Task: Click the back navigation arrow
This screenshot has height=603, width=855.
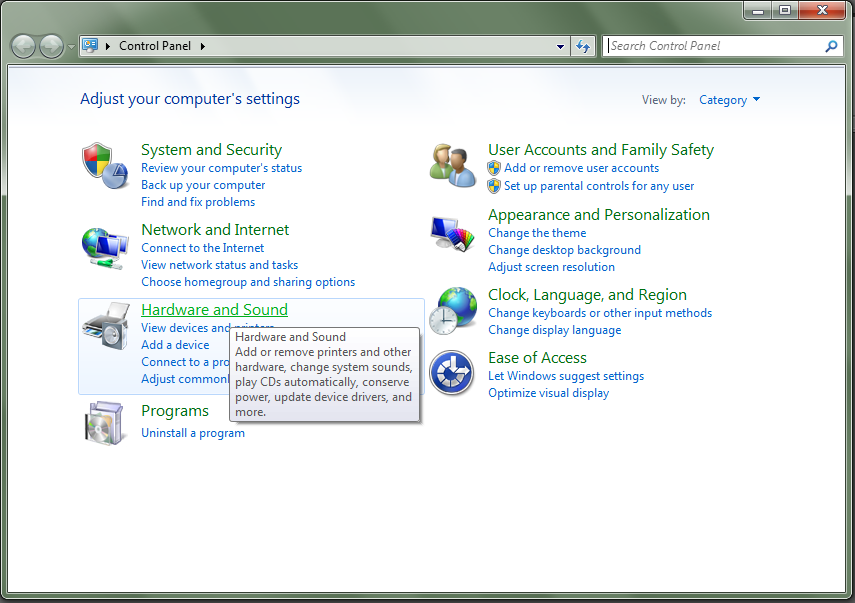Action: pyautogui.click(x=22, y=46)
